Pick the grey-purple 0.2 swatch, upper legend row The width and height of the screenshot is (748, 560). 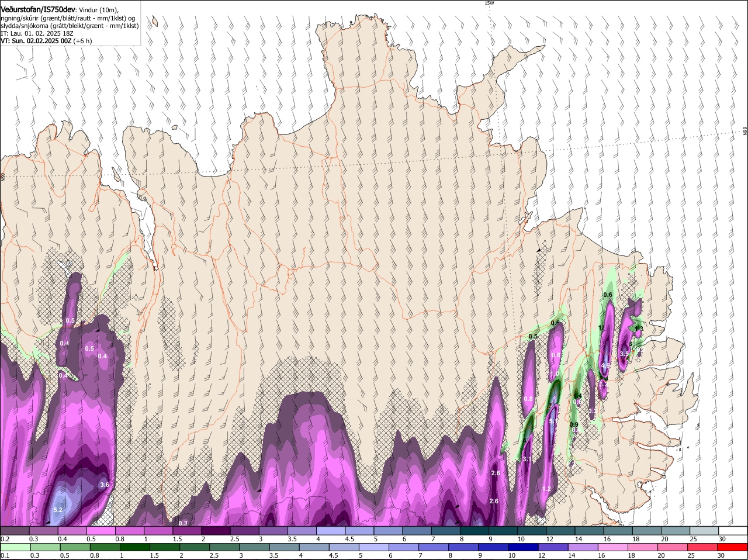(15, 530)
